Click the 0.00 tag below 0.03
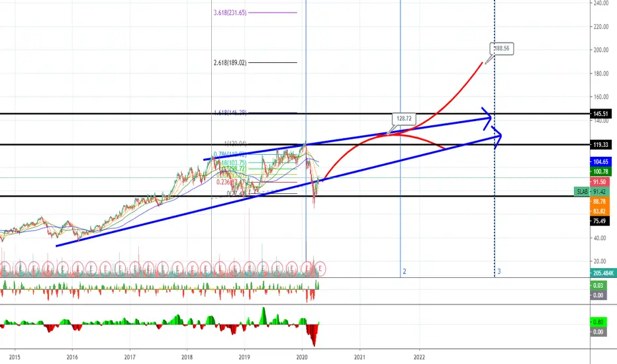 [598, 295]
